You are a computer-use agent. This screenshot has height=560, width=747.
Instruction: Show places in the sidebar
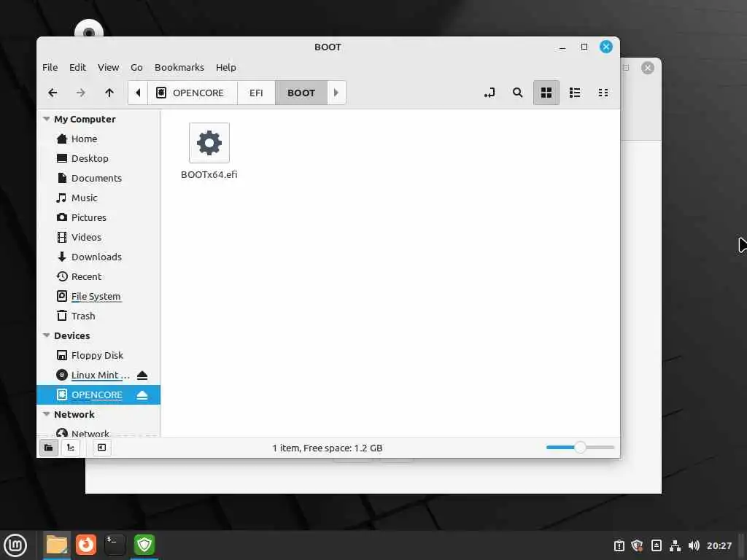tap(49, 448)
